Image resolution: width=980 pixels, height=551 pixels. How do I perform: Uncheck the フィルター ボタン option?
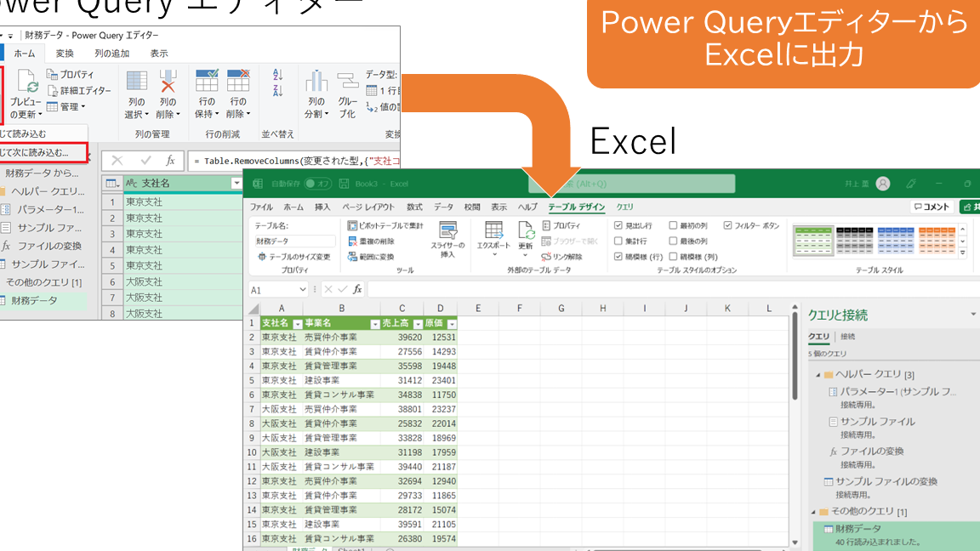point(727,225)
